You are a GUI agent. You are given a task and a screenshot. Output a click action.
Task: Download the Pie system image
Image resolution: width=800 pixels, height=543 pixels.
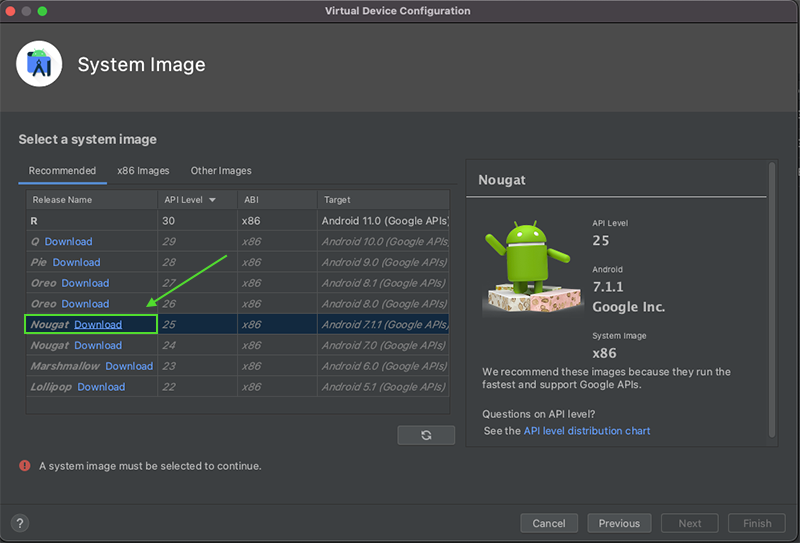(76, 262)
